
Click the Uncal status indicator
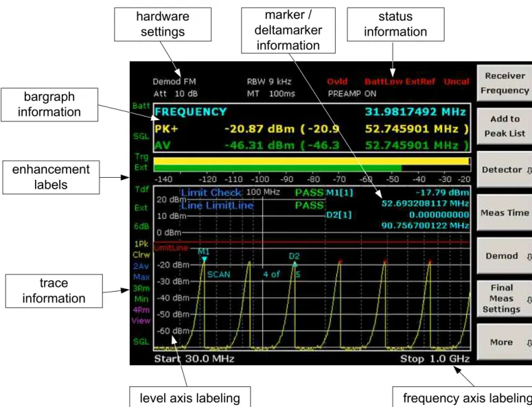[x=456, y=82]
